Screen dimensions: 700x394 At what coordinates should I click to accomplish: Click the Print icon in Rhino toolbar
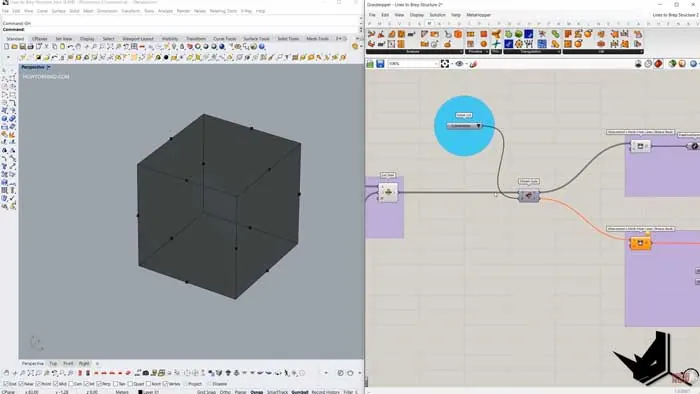coord(30,46)
